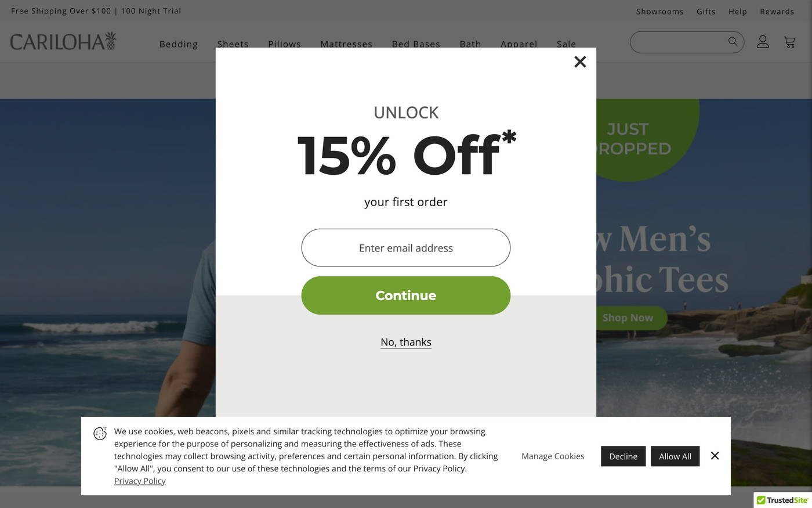Image resolution: width=812 pixels, height=508 pixels.
Task: Open the user account icon
Action: (763, 42)
